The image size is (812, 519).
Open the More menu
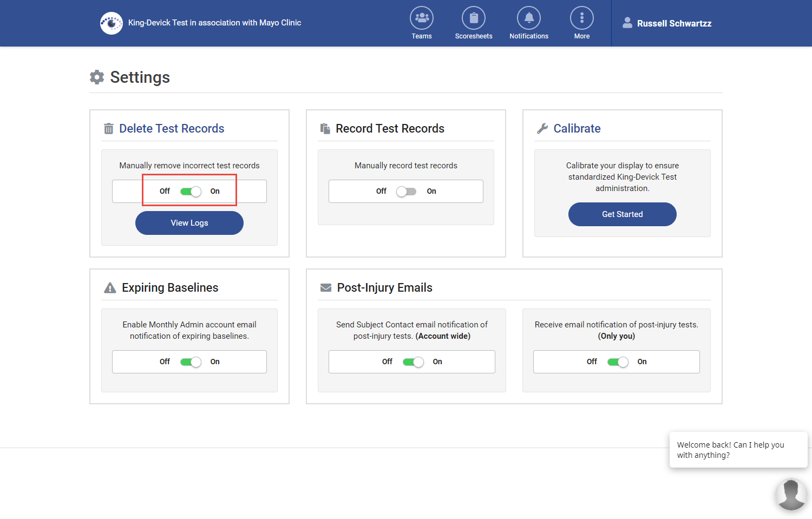(581, 23)
